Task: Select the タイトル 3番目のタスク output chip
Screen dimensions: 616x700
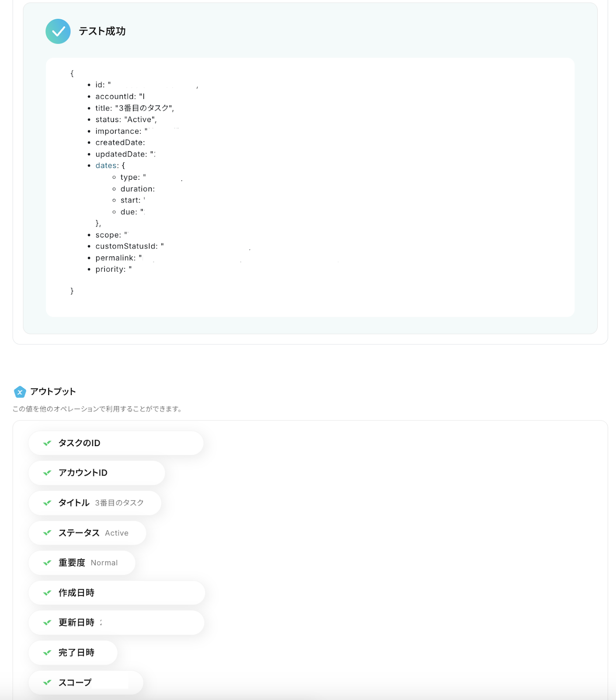Action: (x=95, y=503)
